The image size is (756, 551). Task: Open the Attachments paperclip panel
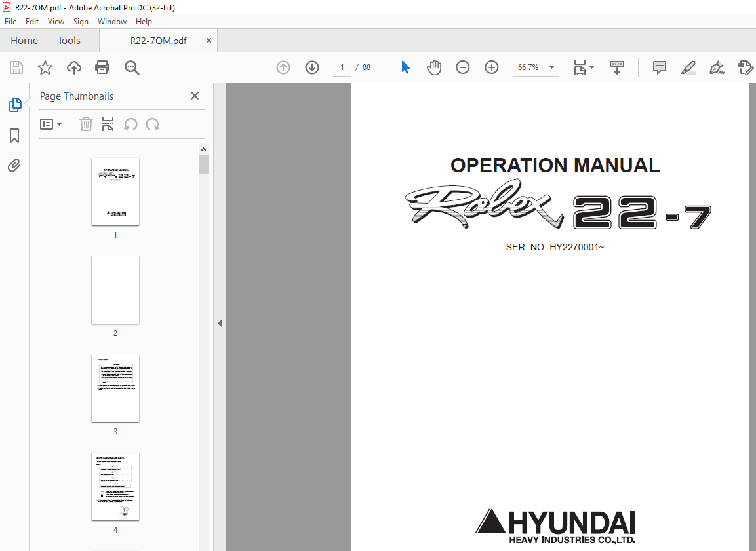pyautogui.click(x=14, y=165)
